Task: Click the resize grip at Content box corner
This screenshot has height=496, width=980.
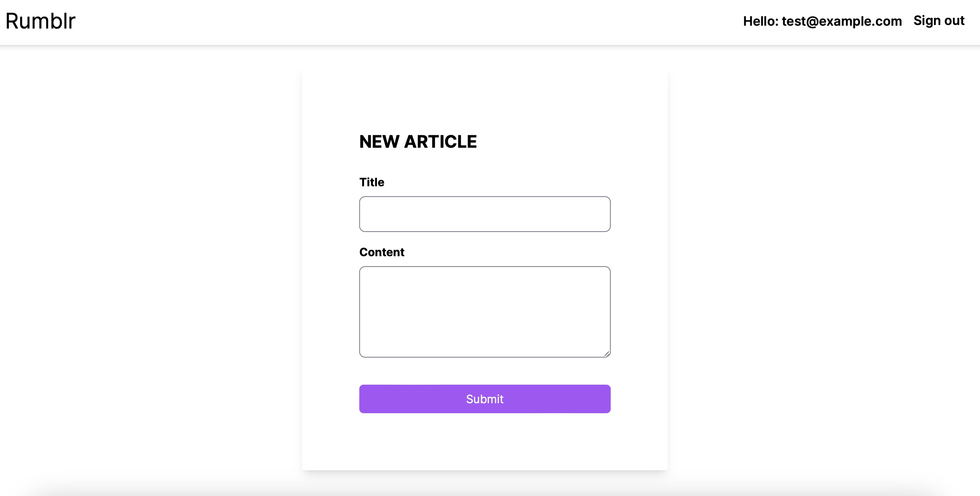Action: pyautogui.click(x=607, y=354)
